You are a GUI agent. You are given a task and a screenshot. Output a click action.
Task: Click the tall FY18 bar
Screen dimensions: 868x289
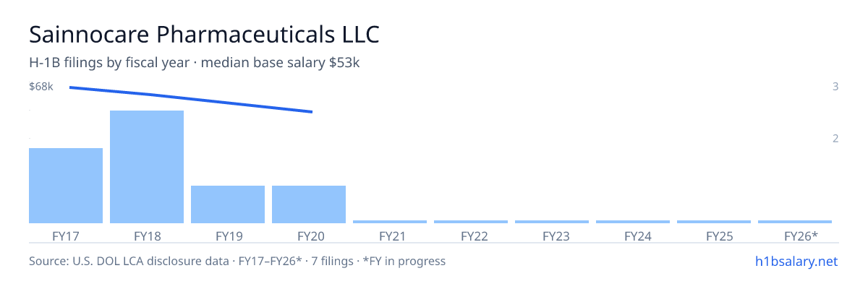tap(147, 167)
